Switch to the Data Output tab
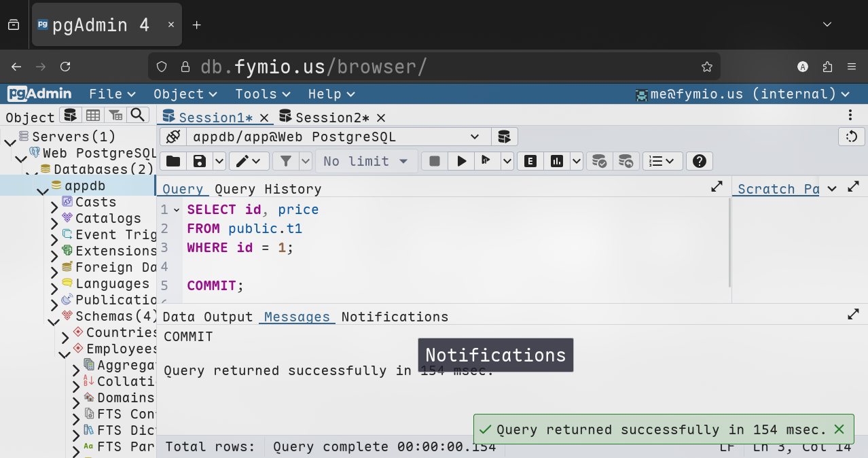The image size is (868, 458). [x=208, y=317]
